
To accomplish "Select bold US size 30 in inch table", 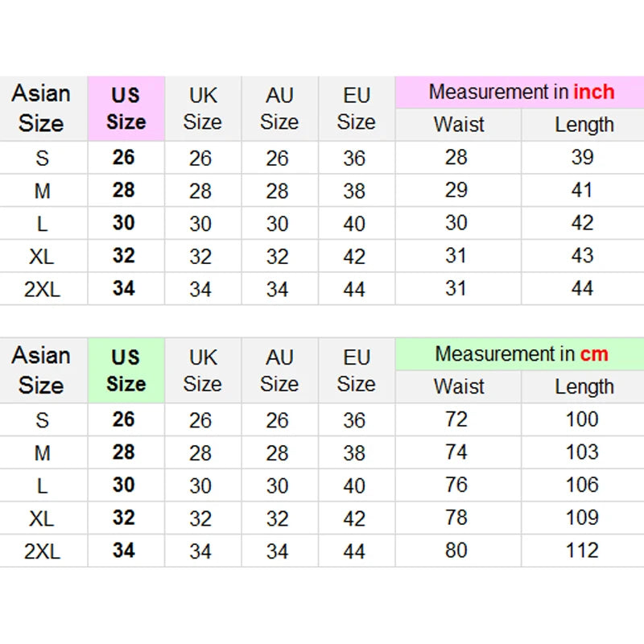I will (124, 223).
